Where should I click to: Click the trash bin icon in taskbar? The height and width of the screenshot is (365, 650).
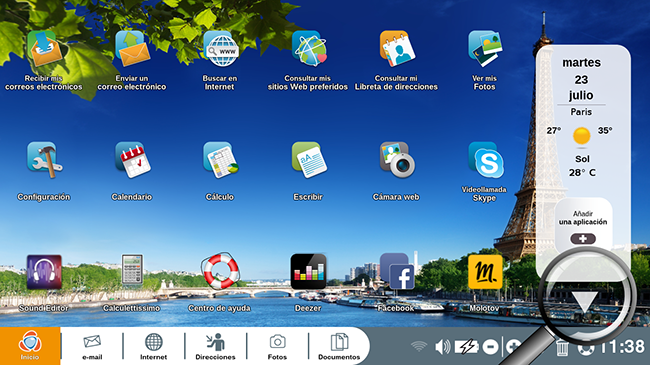562,348
